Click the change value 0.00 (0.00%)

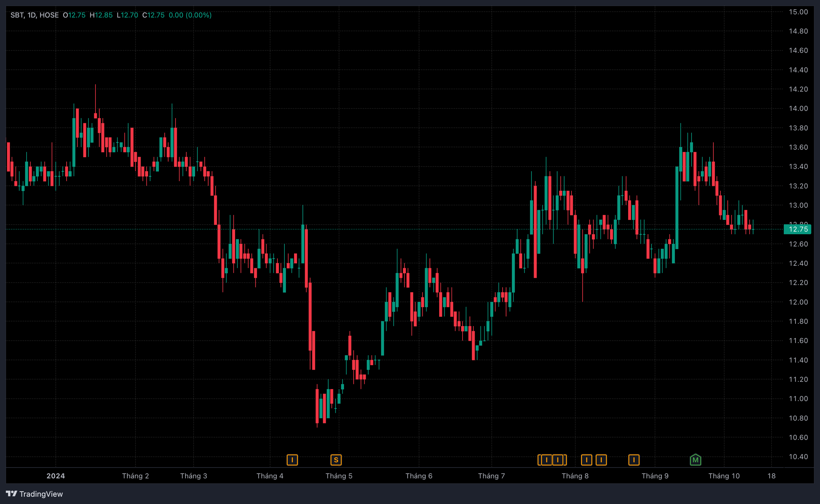pyautogui.click(x=190, y=15)
